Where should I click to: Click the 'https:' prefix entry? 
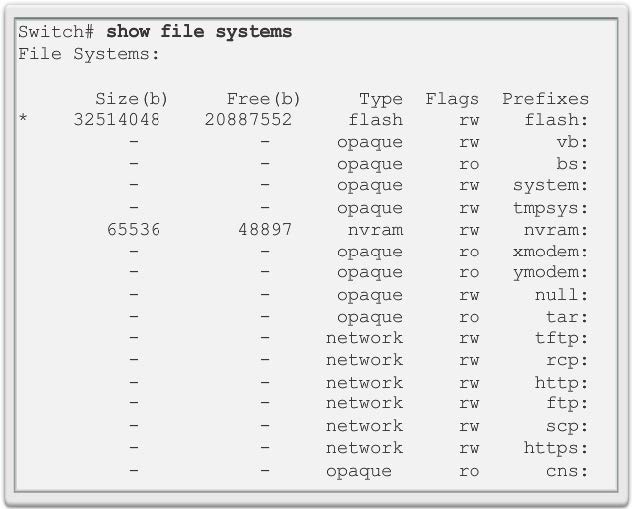pos(556,448)
